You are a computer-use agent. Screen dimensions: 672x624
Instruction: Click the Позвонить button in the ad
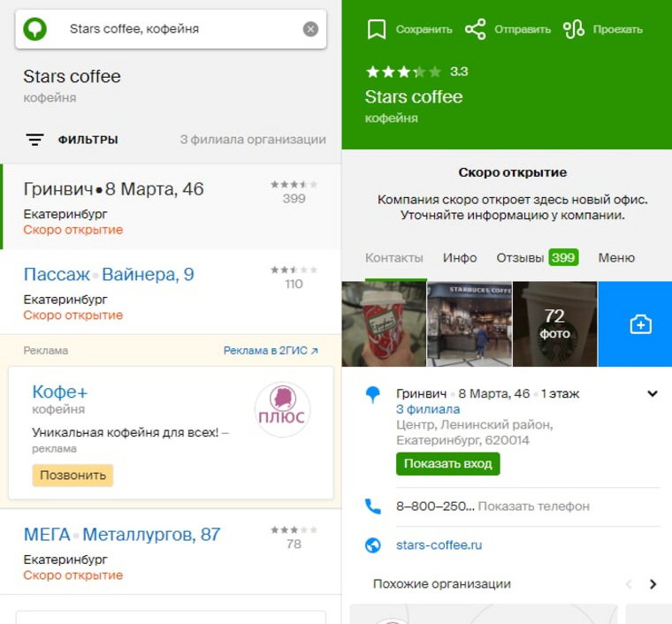pyautogui.click(x=73, y=475)
